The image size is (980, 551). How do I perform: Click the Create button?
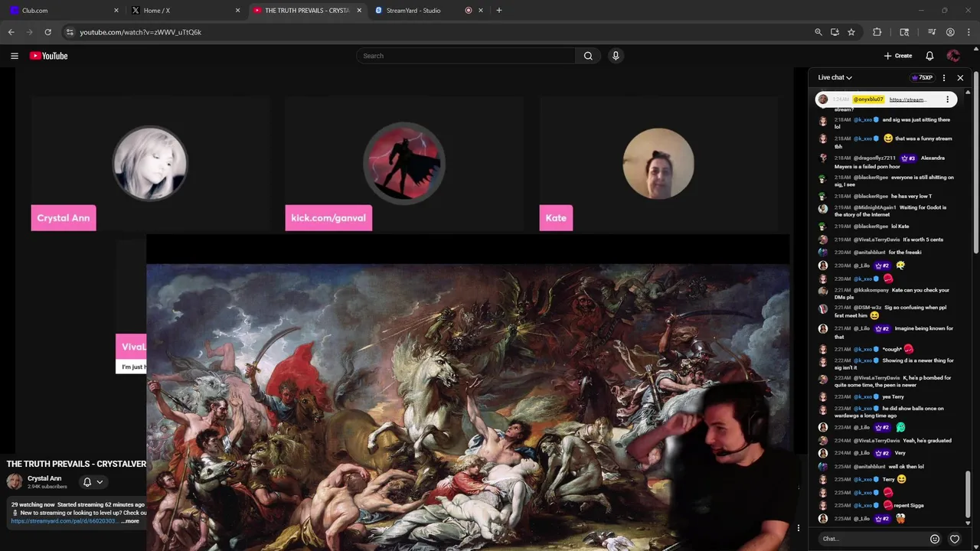(898, 56)
